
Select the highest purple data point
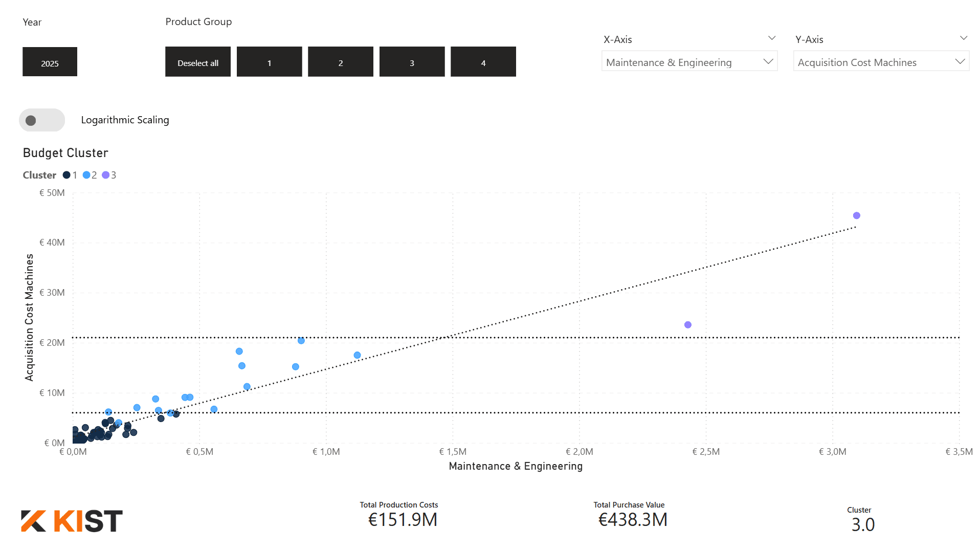(856, 215)
